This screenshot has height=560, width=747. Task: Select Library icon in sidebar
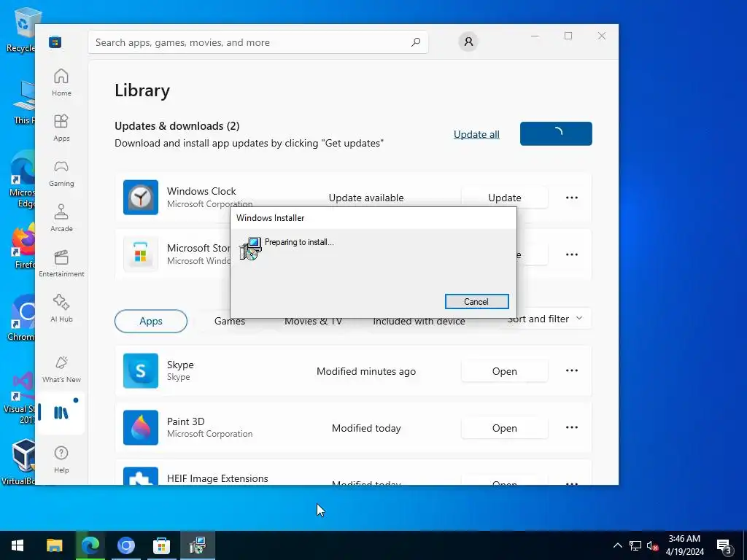61,413
